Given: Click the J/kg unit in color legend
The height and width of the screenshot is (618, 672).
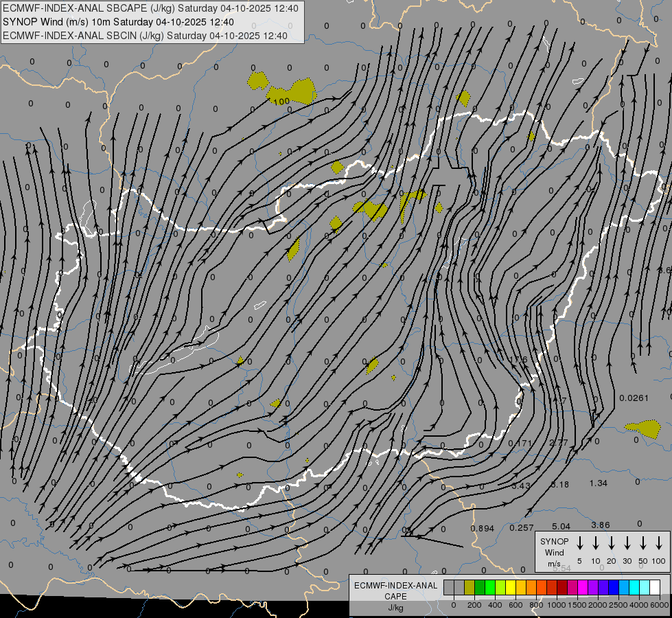Looking at the screenshot, I should [395, 608].
